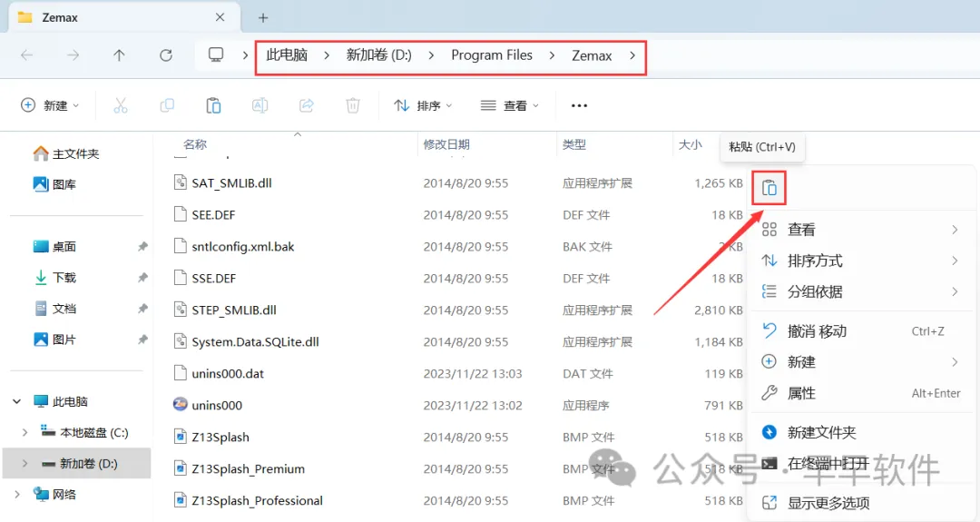Click the monitor icon in address bar
This screenshot has height=522, width=980.
coord(216,55)
